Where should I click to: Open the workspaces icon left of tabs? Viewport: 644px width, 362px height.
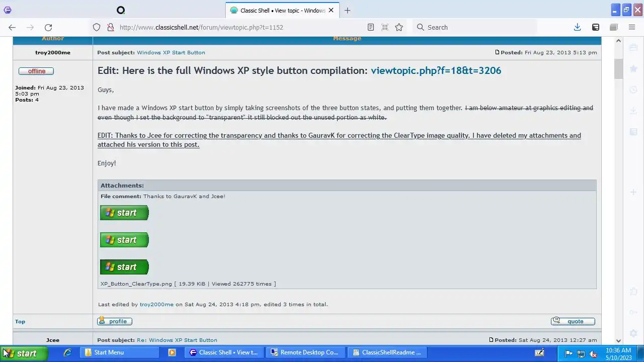click(x=7, y=10)
